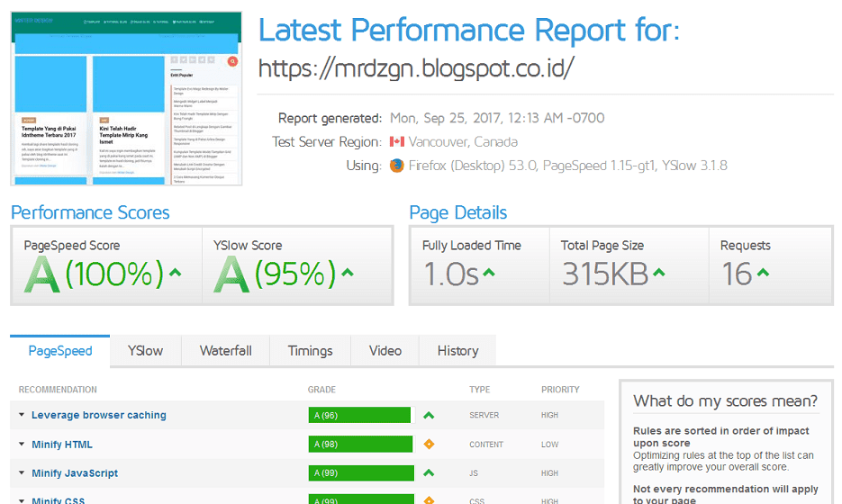Click the 1.0s fully loaded time value
Screen dimensions: 842x504
coord(451,274)
